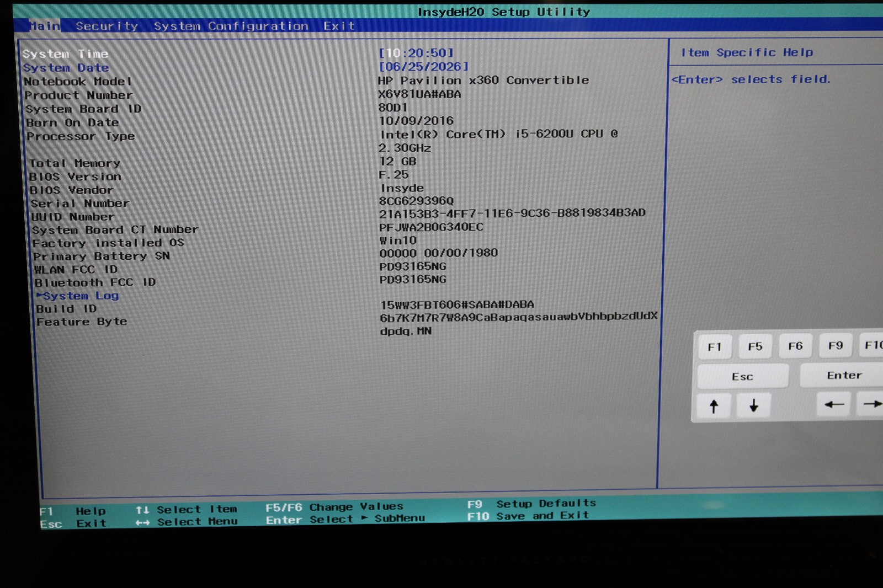
Task: Click the Serial Number label
Action: pos(80,204)
